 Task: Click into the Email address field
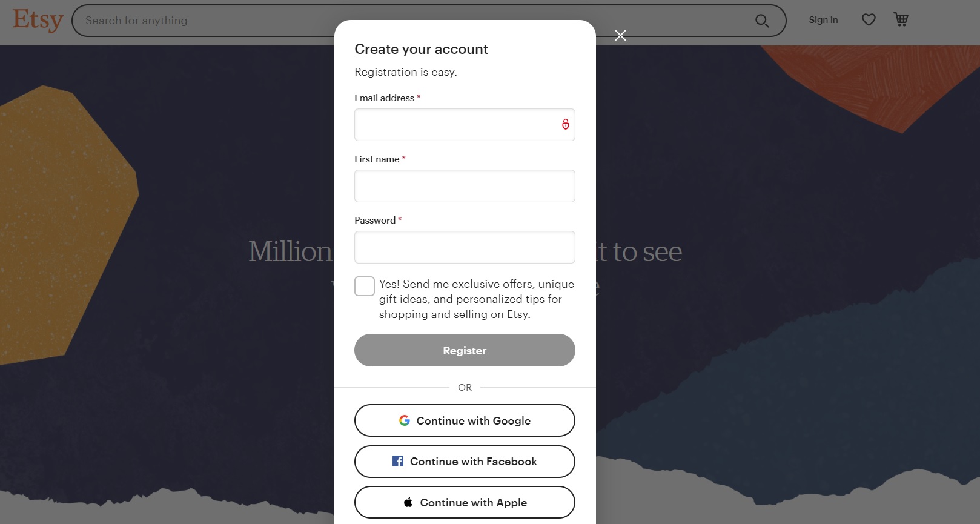[x=454, y=125]
